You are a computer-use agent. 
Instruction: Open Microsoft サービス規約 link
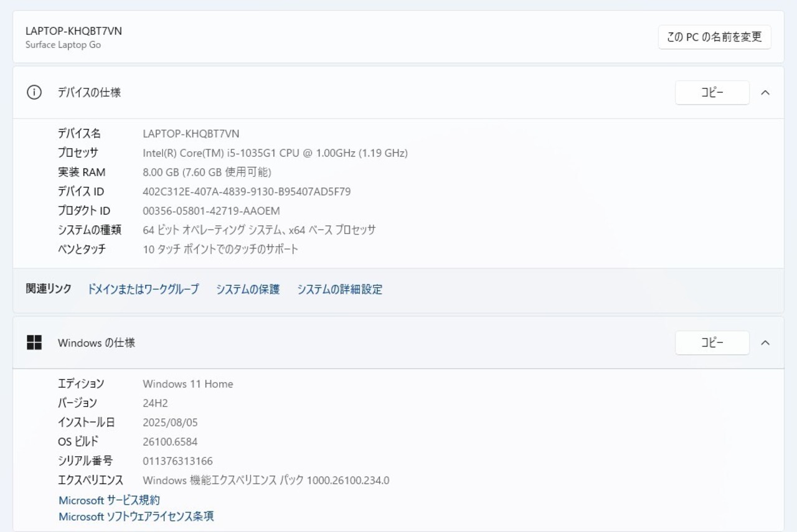[109, 500]
